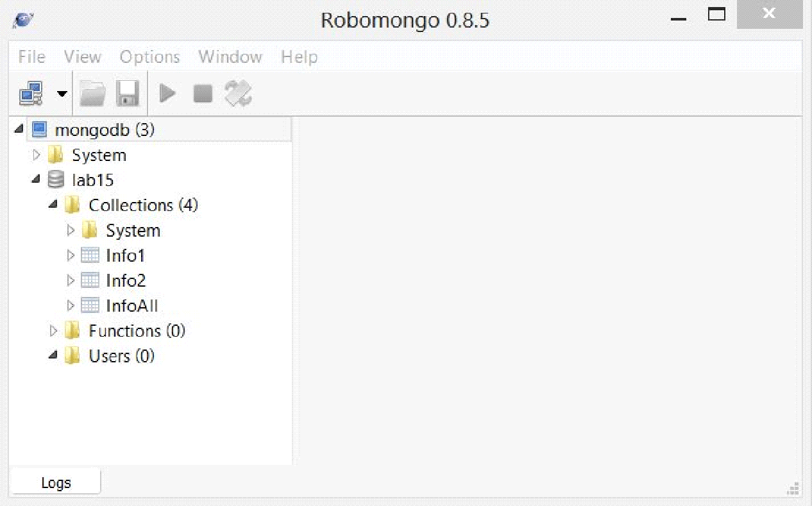Image resolution: width=812 pixels, height=506 pixels.
Task: Select the Users (0) label
Action: click(x=122, y=356)
